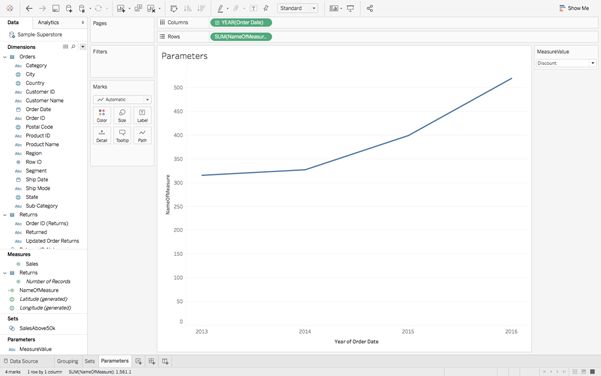The height and width of the screenshot is (376, 601).
Task: Click the Add New Data Source icon
Action: [x=69, y=8]
